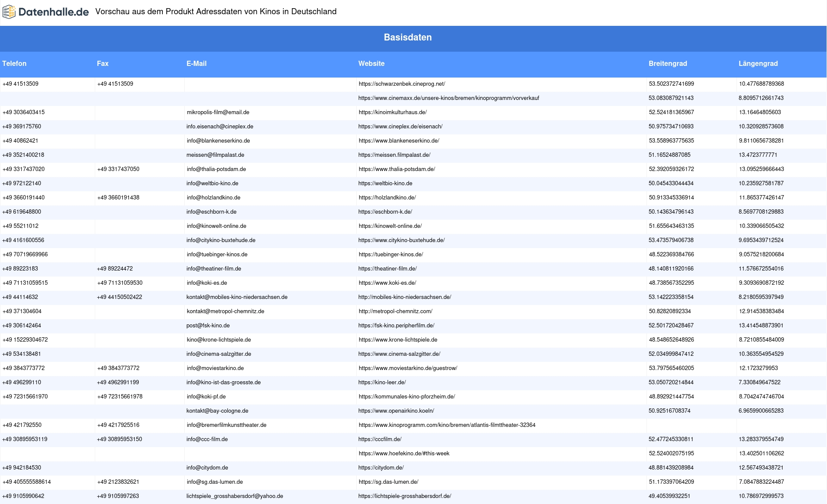Screen dimensions: 827x504
Task: Open the openairkino.koeln website link
Action: click(x=396, y=411)
